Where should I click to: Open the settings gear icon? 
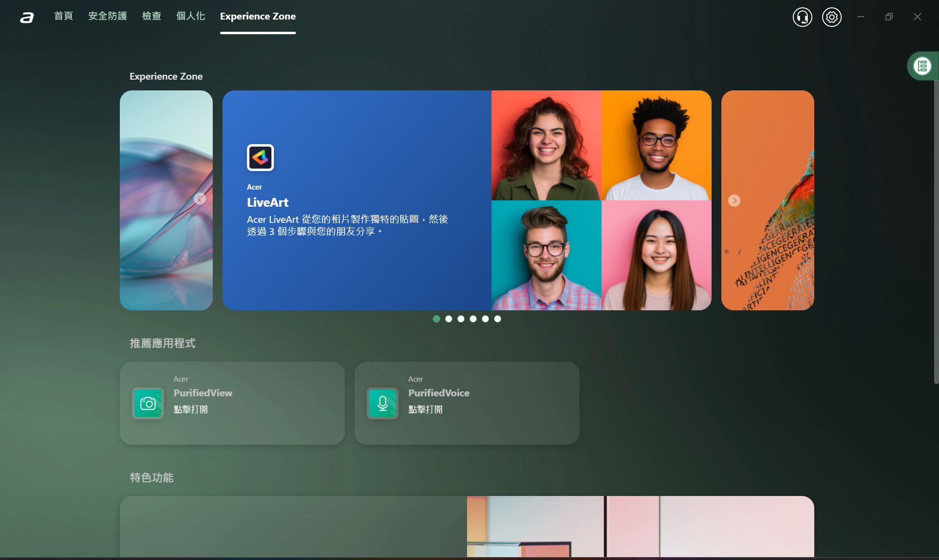pyautogui.click(x=831, y=17)
